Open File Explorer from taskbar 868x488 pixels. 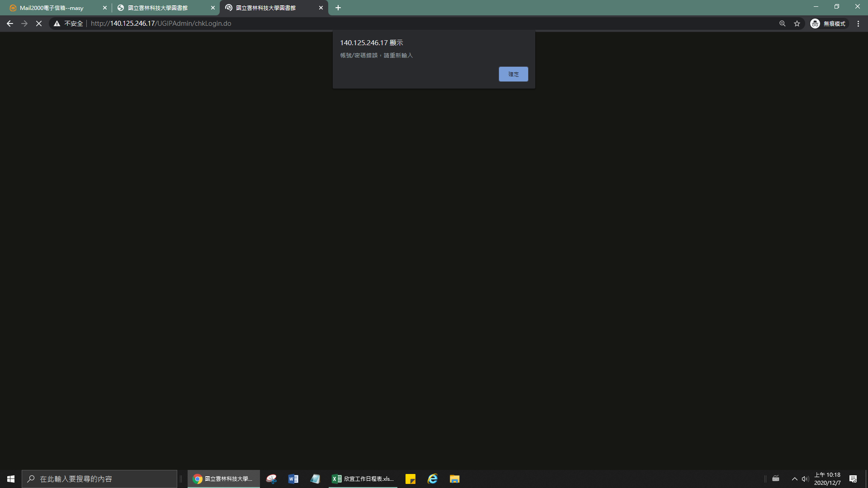pos(455,479)
